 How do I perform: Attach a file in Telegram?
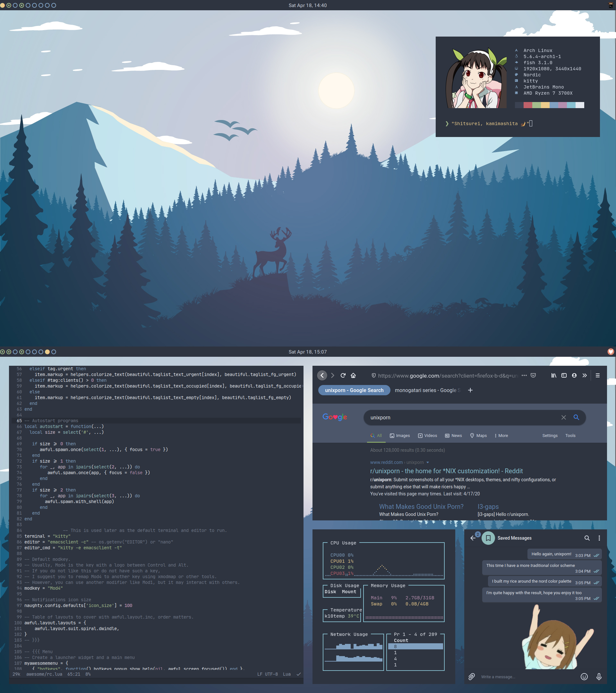pos(472,677)
